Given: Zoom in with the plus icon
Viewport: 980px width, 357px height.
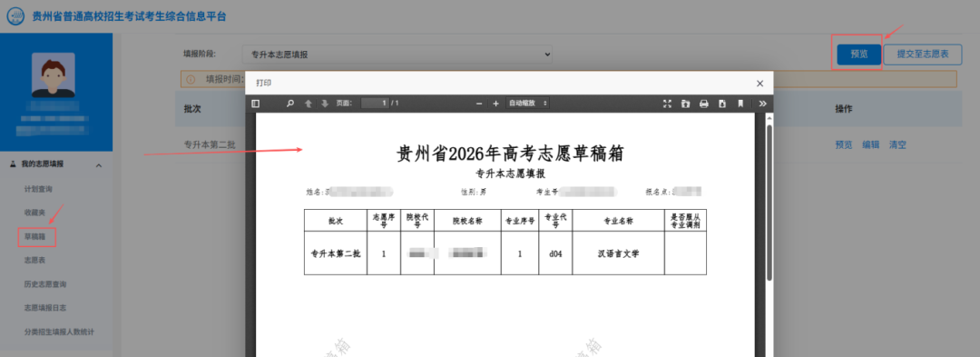Looking at the screenshot, I should pos(495,104).
